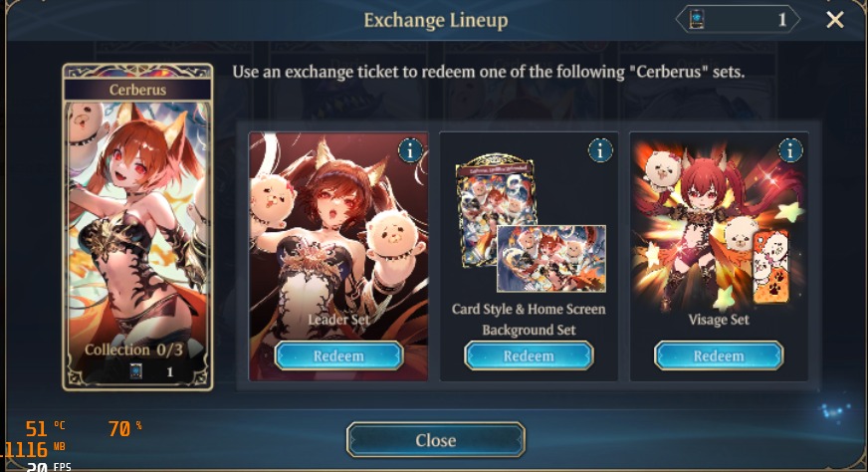
Task: Open info icon on Leader Set
Action: 410,150
